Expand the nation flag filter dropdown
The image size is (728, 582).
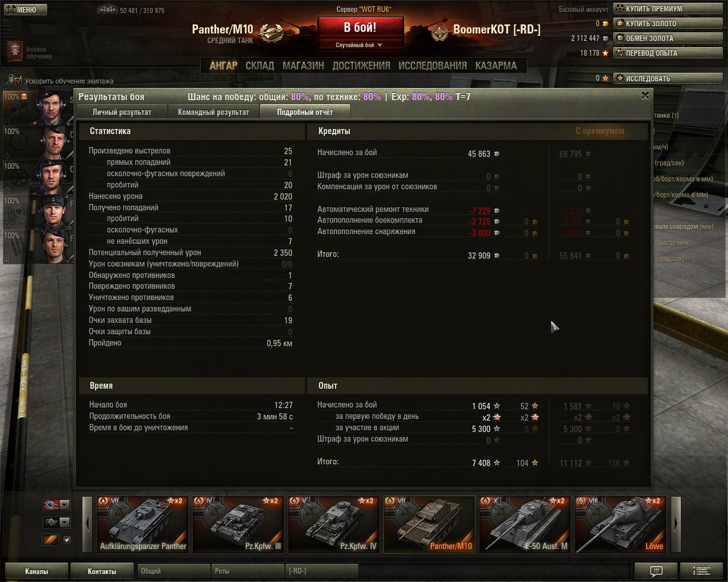65,505
